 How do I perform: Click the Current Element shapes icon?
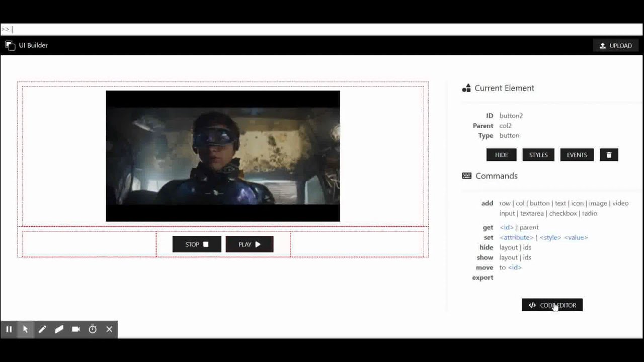point(466,88)
